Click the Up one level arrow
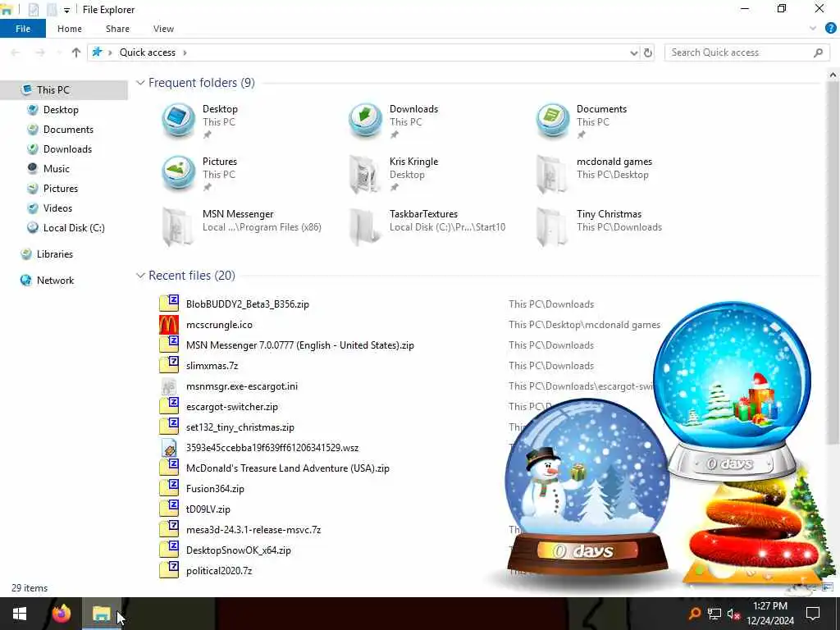 [76, 52]
